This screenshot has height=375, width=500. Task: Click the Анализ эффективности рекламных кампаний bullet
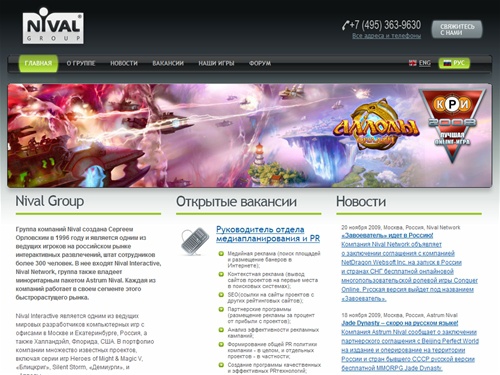pos(273,333)
